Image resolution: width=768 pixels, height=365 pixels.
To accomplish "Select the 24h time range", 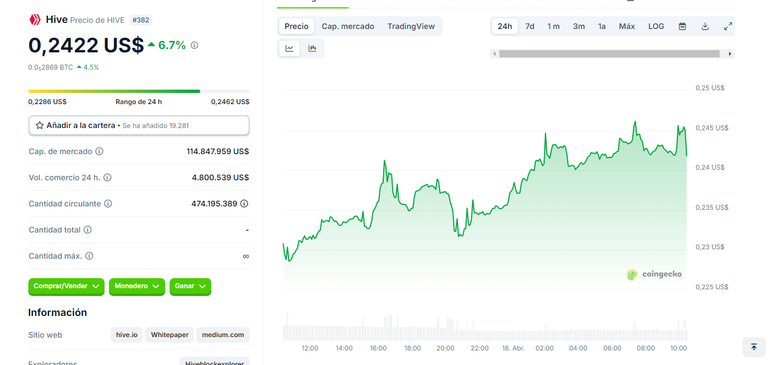I will coord(504,26).
